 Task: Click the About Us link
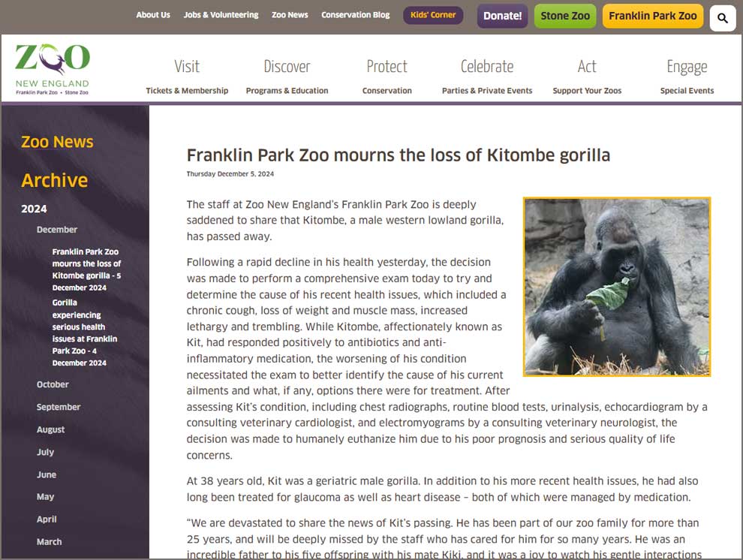pyautogui.click(x=153, y=15)
